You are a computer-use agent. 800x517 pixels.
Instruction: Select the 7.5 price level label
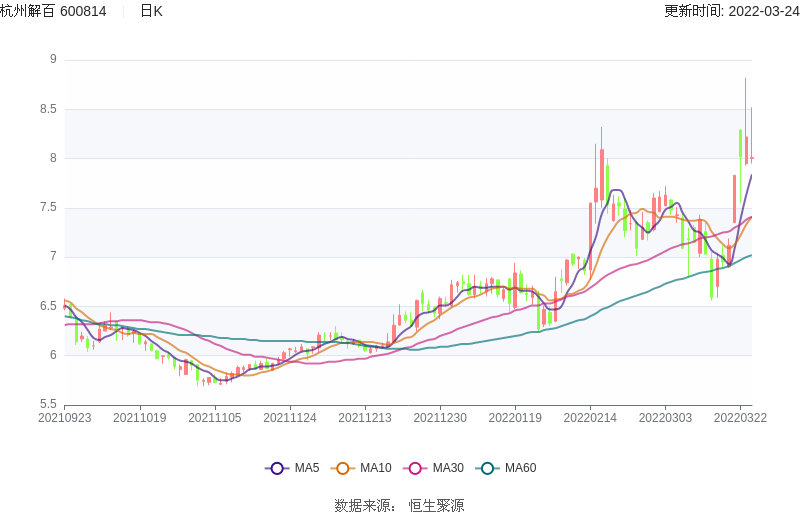pyautogui.click(x=48, y=208)
